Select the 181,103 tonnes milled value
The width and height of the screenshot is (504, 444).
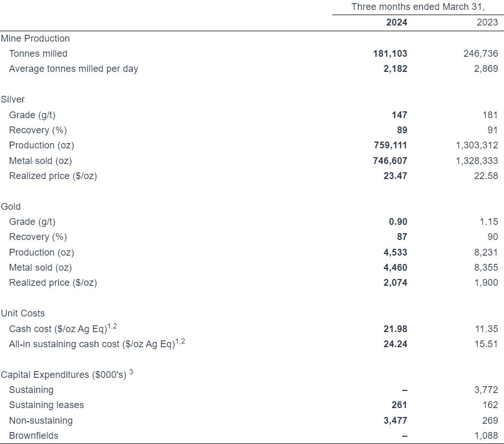coord(390,54)
